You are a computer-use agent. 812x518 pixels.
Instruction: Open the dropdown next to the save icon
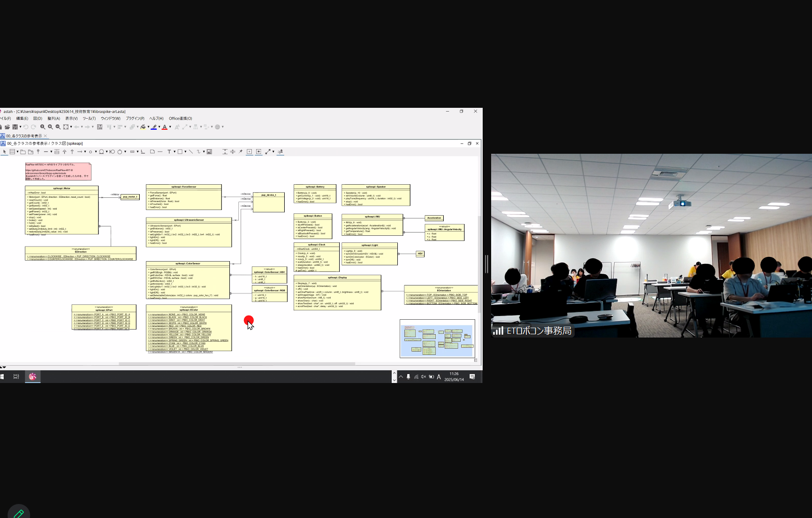click(x=20, y=127)
